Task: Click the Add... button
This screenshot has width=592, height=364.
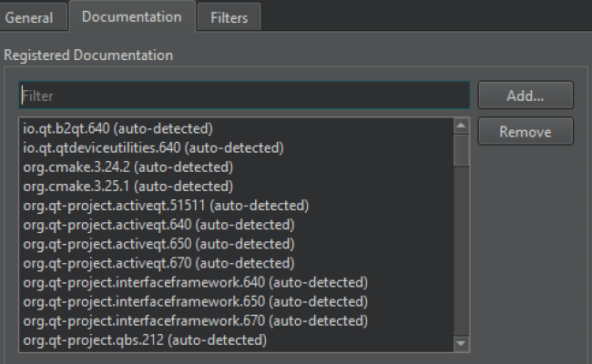Action: pyautogui.click(x=526, y=96)
